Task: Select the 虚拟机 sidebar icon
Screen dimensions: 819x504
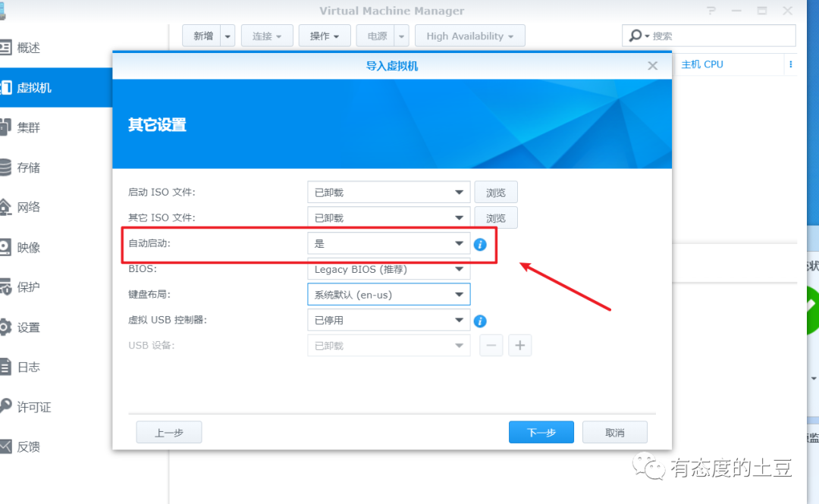Action: [6, 88]
